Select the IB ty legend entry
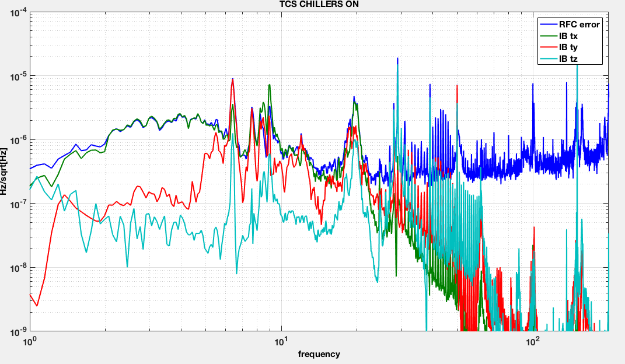 [x=559, y=47]
